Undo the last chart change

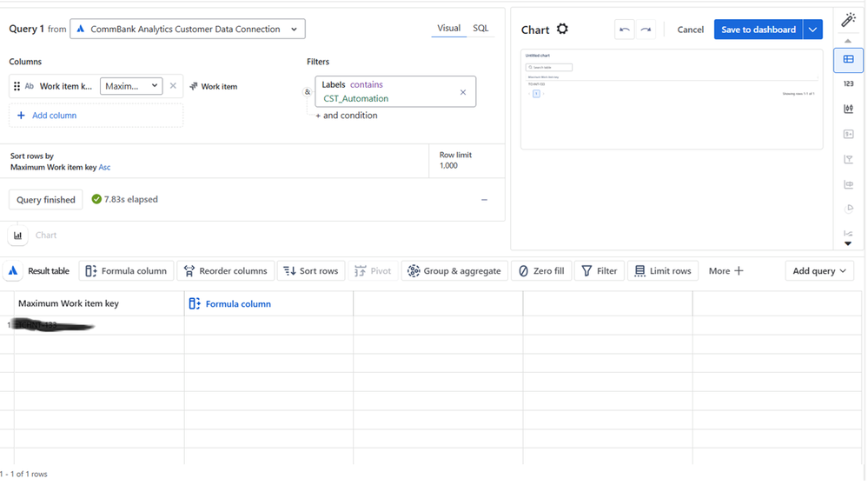(625, 30)
